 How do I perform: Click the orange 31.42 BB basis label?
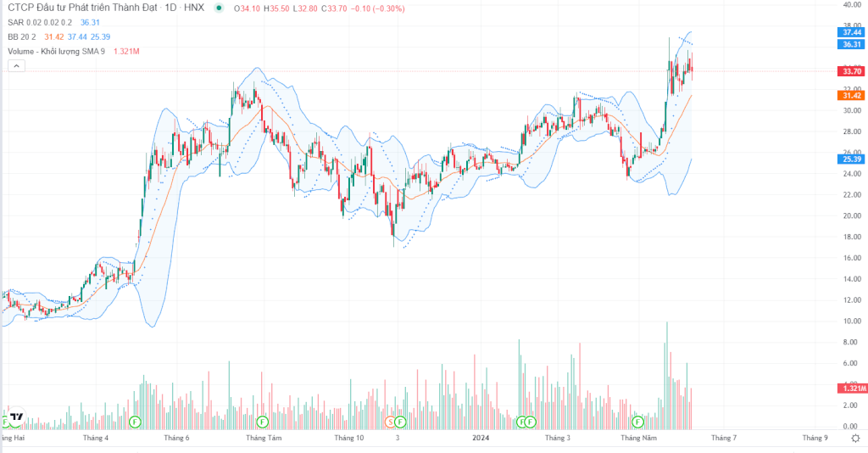coord(851,96)
